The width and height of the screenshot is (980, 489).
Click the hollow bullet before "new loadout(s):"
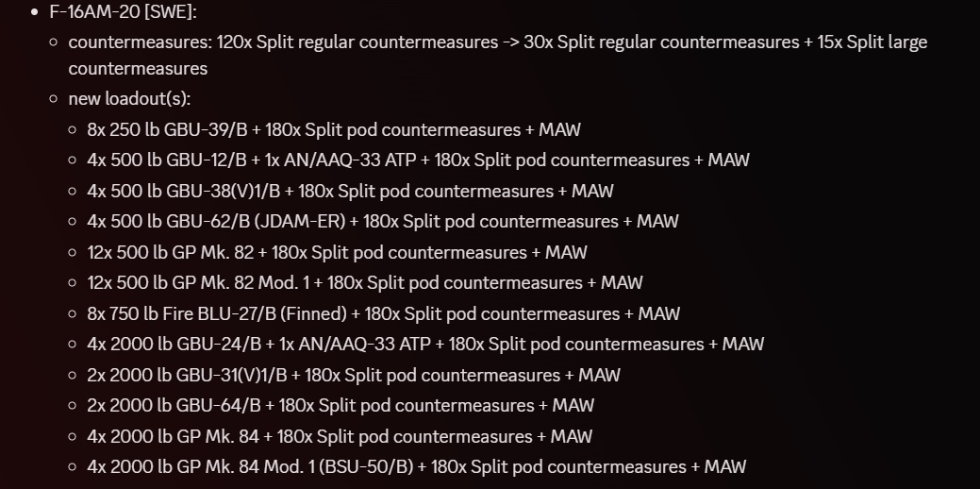point(56,99)
